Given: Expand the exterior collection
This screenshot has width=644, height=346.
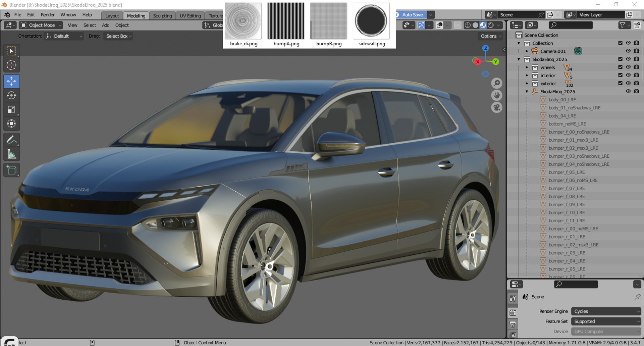Looking at the screenshot, I should click(x=527, y=84).
